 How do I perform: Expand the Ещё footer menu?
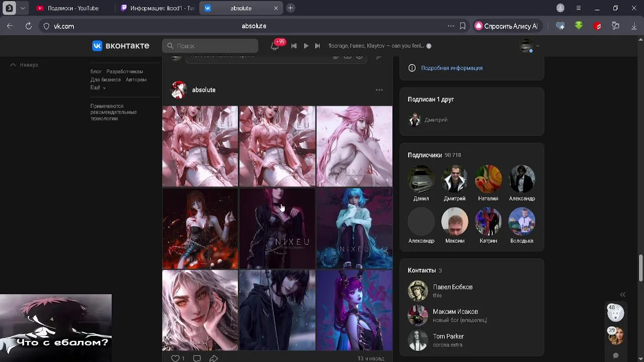pos(98,87)
